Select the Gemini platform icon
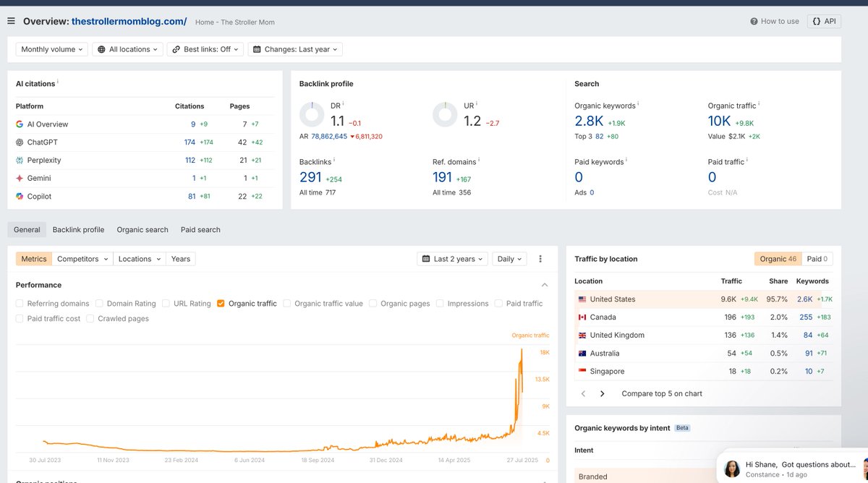 click(21, 178)
